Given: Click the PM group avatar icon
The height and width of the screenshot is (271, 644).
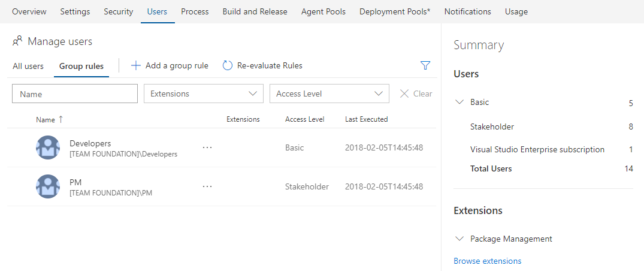Looking at the screenshot, I should (x=48, y=186).
